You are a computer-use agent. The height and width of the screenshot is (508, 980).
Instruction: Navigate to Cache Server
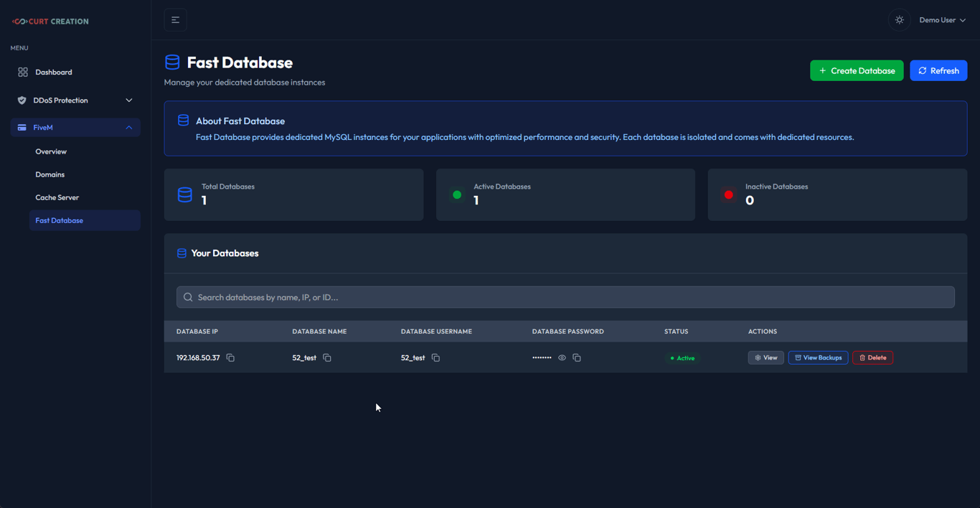(57, 198)
